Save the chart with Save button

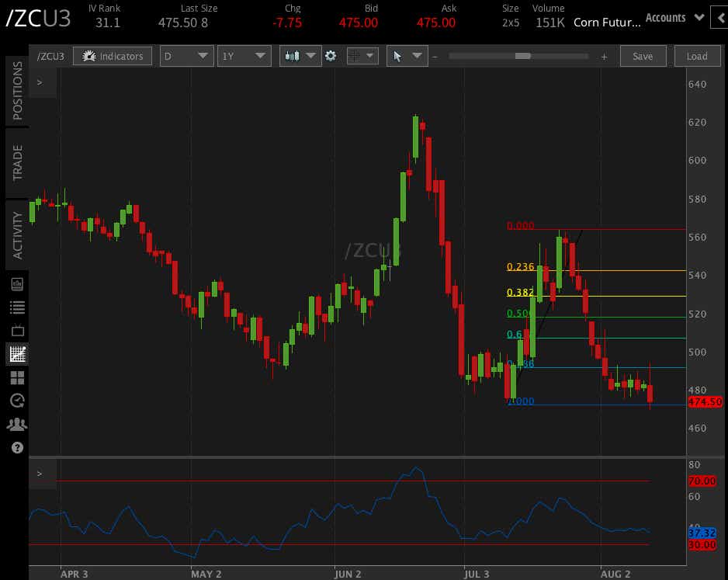pos(643,56)
